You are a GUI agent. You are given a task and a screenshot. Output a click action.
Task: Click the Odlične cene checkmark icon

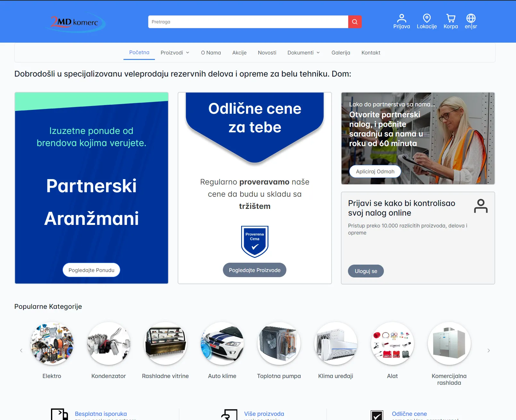[377, 415]
